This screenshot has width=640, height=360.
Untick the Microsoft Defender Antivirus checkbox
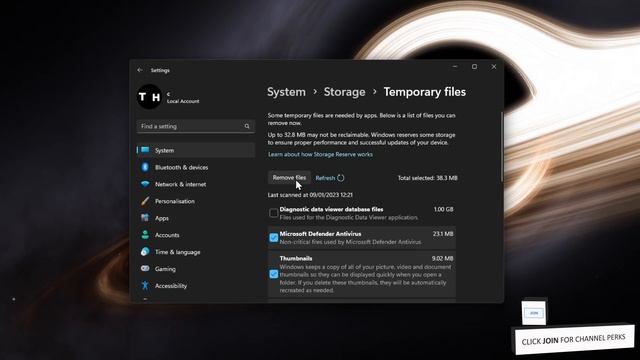(273, 238)
